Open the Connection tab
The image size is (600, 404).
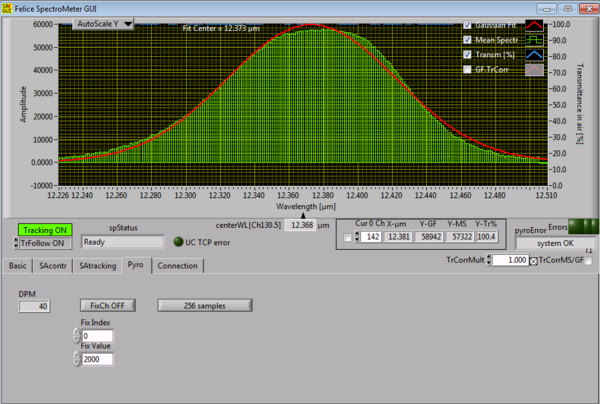point(177,266)
